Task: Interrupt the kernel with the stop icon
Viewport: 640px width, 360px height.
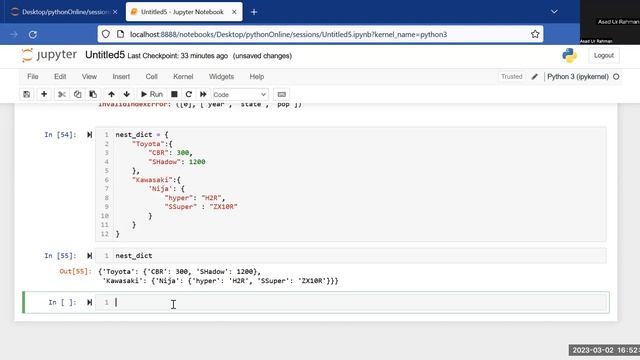Action: (174, 94)
